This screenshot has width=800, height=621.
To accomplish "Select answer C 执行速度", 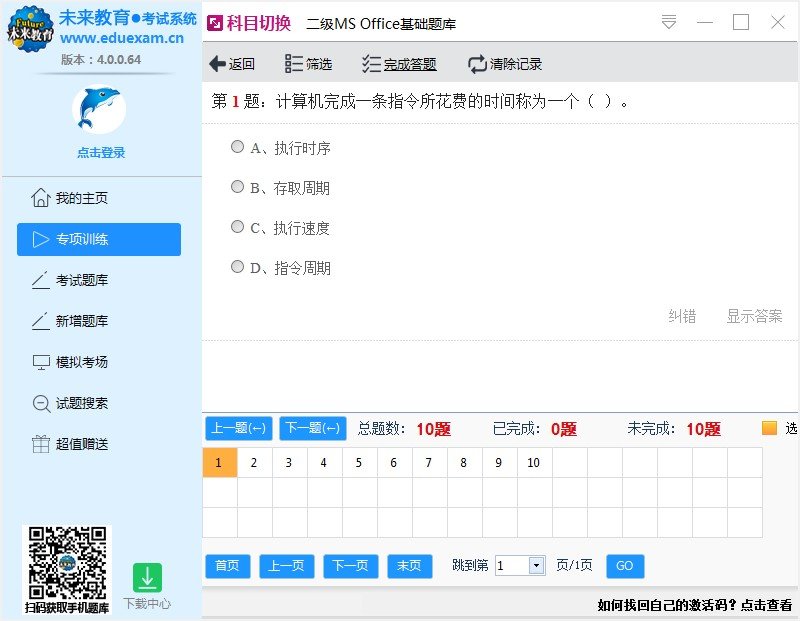I will coord(237,227).
